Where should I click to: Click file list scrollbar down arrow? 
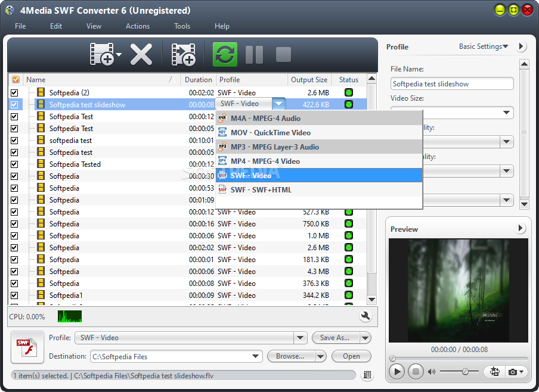371,299
